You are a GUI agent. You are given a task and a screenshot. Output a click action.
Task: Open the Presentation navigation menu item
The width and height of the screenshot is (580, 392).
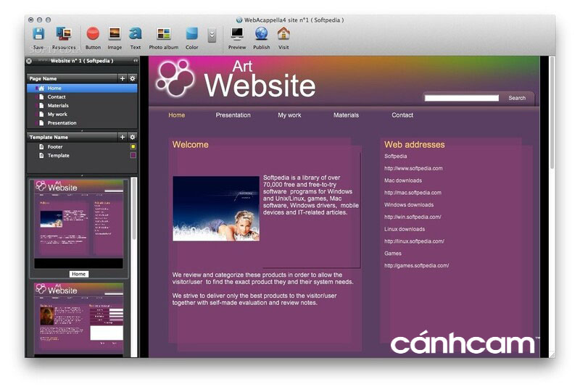point(233,115)
